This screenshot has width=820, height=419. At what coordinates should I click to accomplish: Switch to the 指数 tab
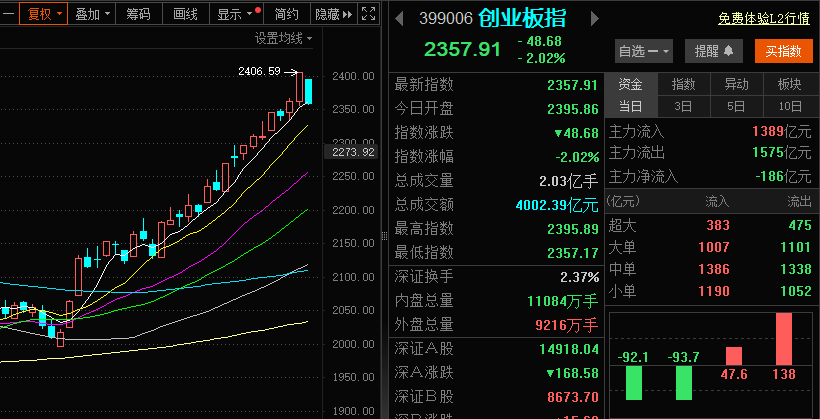click(x=683, y=84)
